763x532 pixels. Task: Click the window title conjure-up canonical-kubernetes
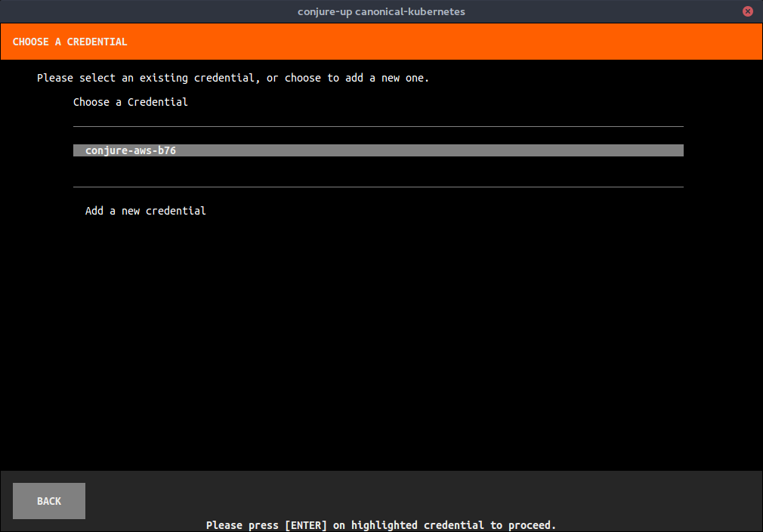click(x=381, y=11)
